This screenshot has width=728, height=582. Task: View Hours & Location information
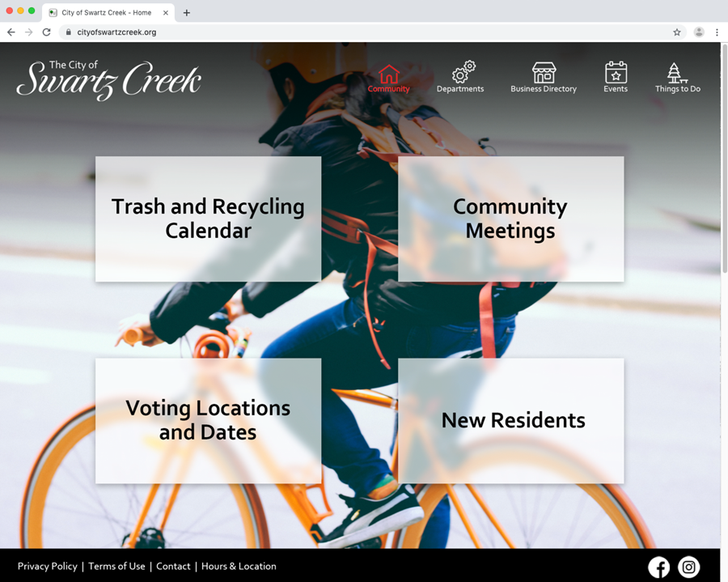(x=239, y=567)
